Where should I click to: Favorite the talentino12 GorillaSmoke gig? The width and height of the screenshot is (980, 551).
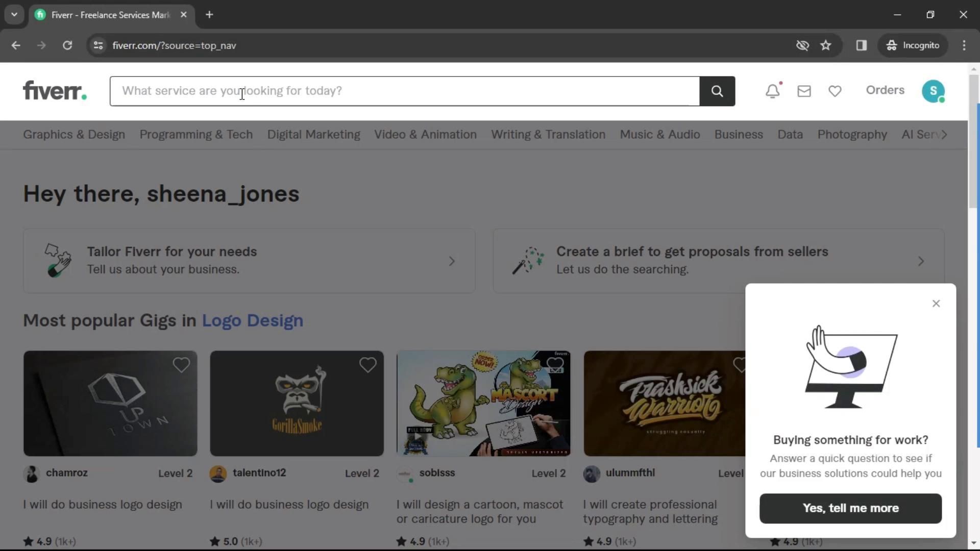(x=367, y=365)
